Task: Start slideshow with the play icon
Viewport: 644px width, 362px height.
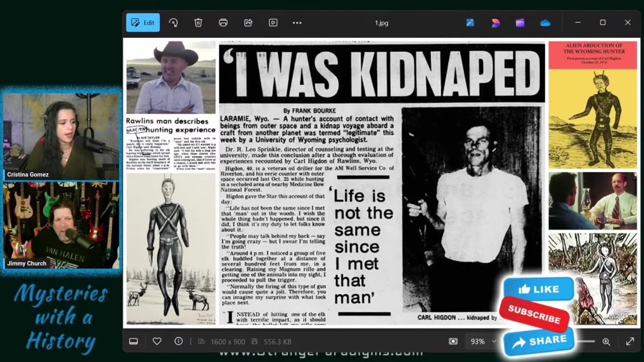Action: [273, 23]
